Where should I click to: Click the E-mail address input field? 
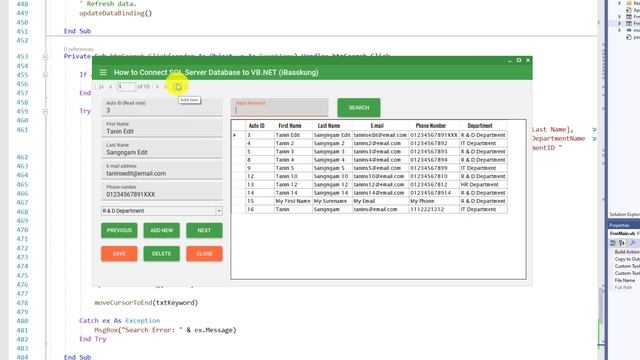162,171
